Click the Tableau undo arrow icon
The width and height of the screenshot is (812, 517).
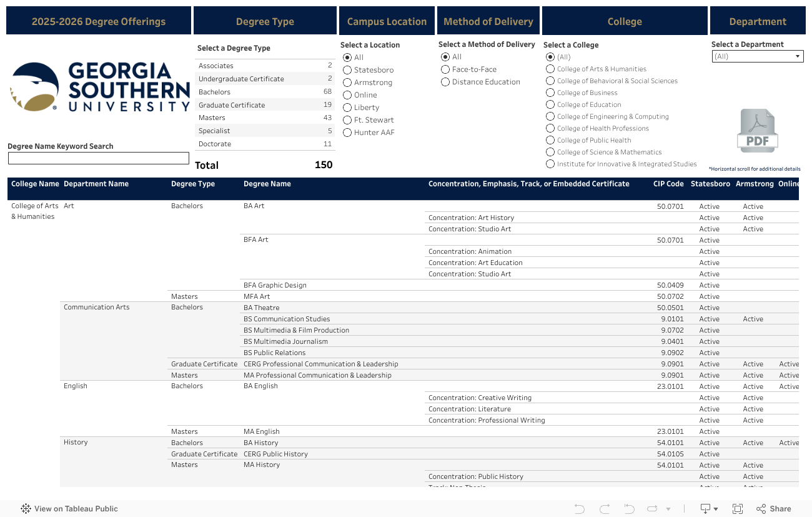pyautogui.click(x=579, y=509)
